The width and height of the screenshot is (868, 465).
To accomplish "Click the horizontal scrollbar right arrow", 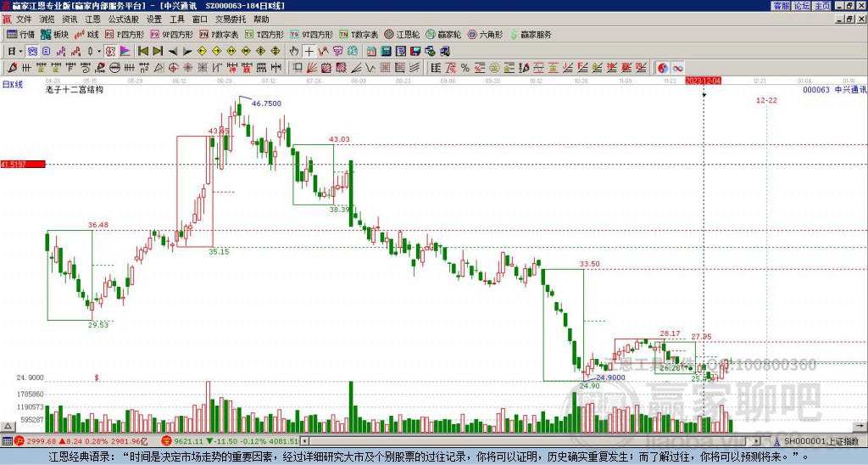I will click(757, 442).
